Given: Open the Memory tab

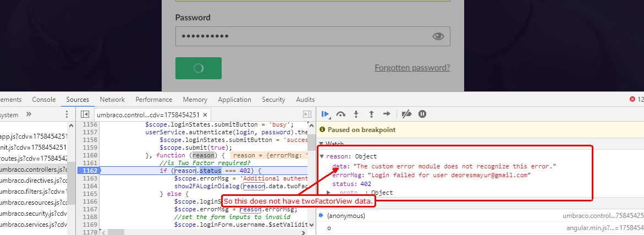Looking at the screenshot, I should (x=195, y=100).
